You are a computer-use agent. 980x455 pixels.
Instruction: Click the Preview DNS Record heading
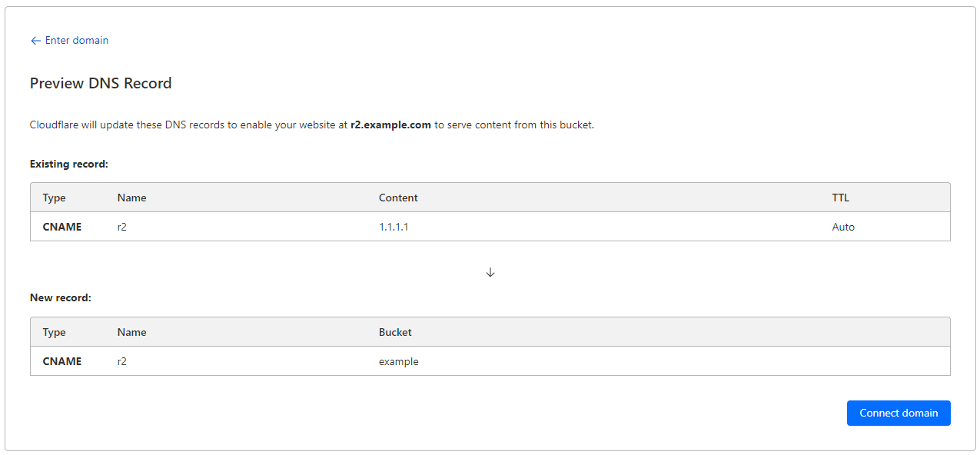click(100, 83)
